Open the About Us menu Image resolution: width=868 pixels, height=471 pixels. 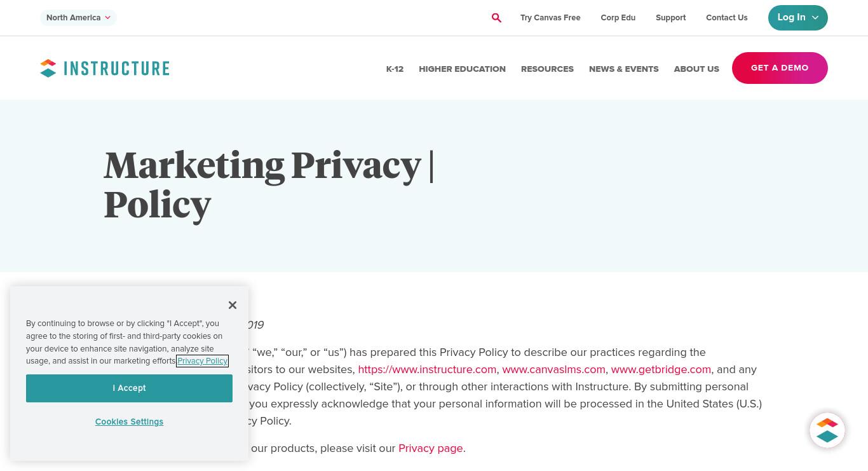coord(696,69)
